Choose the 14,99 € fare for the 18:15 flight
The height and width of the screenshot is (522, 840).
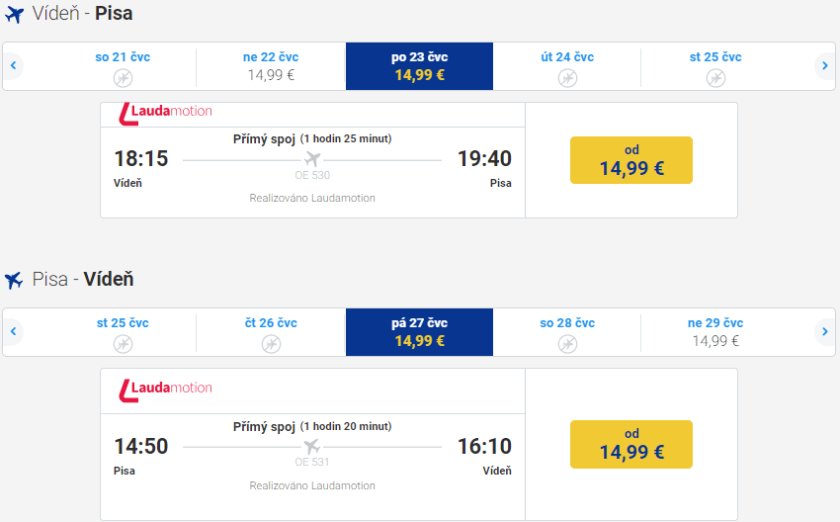631,160
